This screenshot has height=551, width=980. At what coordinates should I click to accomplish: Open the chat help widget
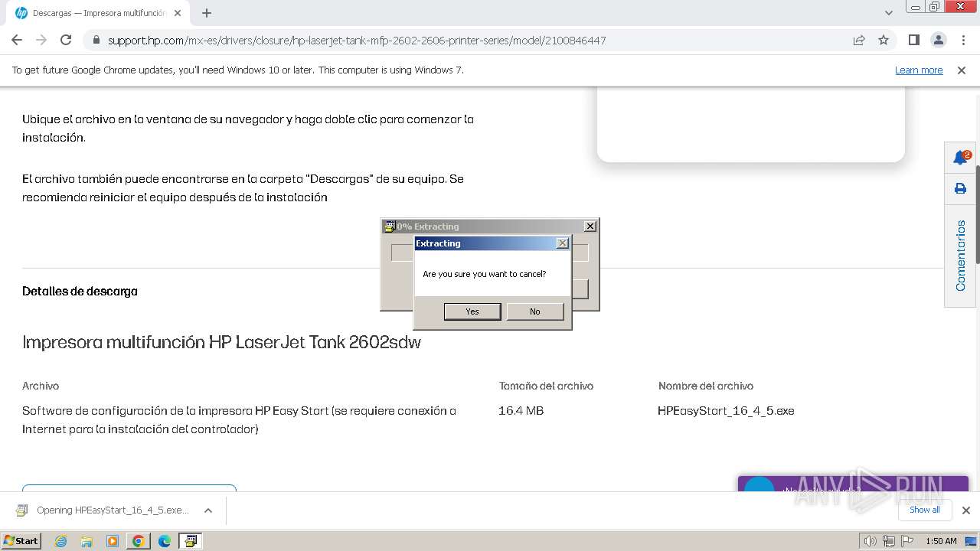[853, 484]
